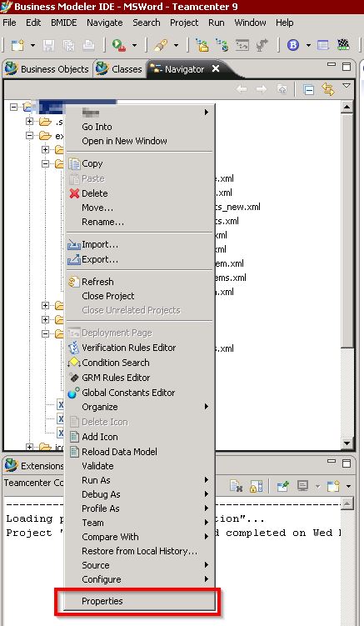Open the Global Constants Editor
The width and height of the screenshot is (364, 626).
click(x=139, y=393)
